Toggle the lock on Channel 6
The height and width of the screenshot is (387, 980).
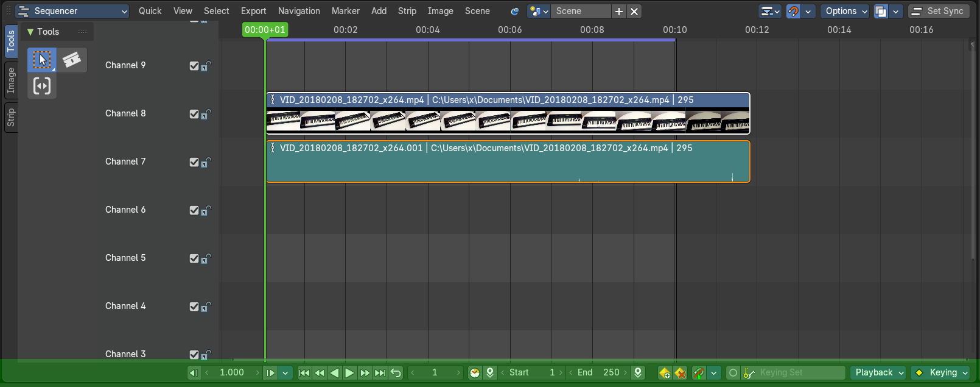point(206,210)
